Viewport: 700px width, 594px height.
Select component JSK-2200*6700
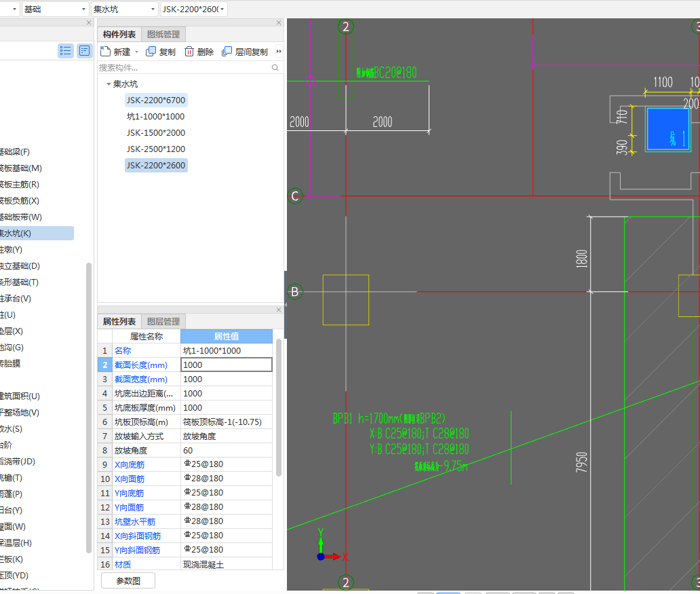(x=156, y=100)
